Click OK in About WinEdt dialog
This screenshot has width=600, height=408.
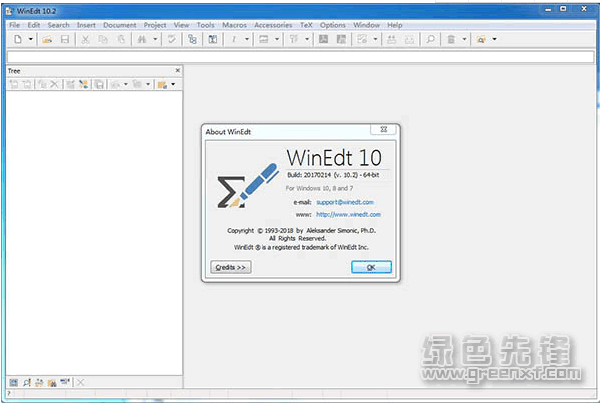371,267
